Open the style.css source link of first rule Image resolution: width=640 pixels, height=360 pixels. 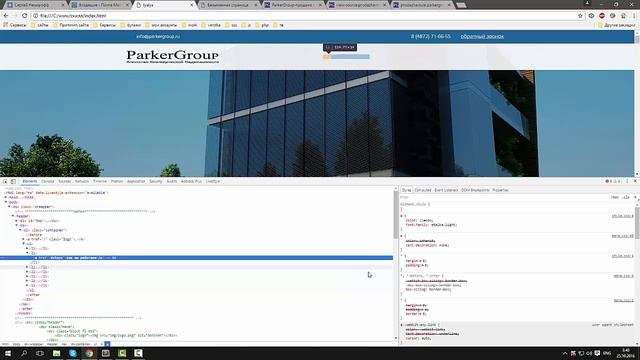(x=623, y=216)
